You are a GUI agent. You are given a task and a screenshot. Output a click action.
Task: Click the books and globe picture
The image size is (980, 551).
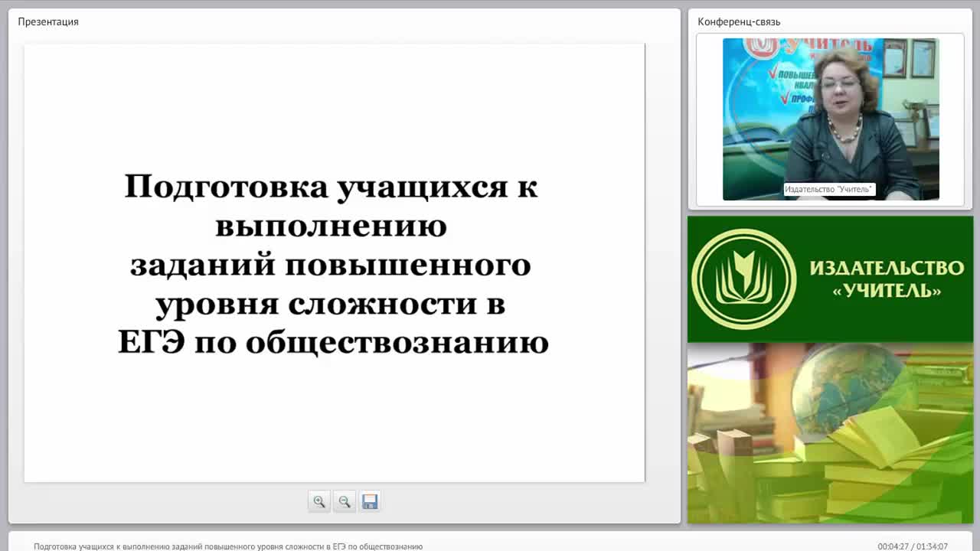pos(830,433)
